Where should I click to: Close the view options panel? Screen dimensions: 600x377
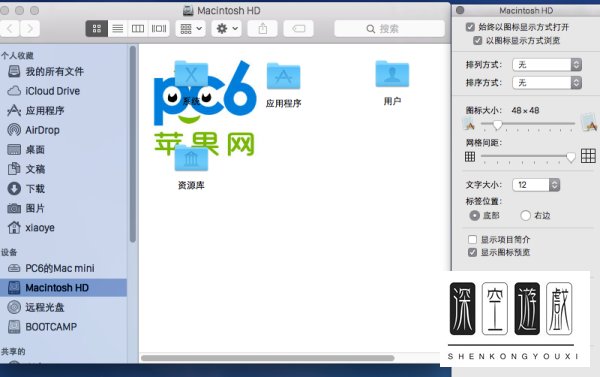click(x=460, y=10)
